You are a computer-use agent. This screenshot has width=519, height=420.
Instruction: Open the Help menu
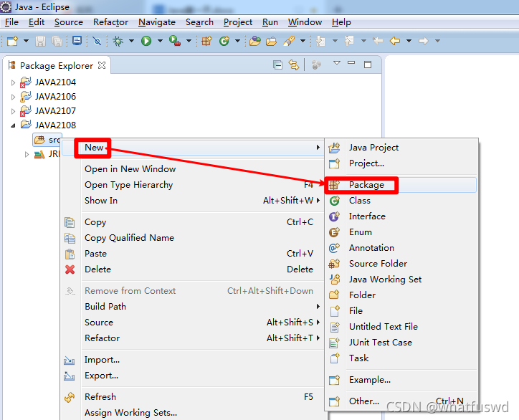(341, 22)
